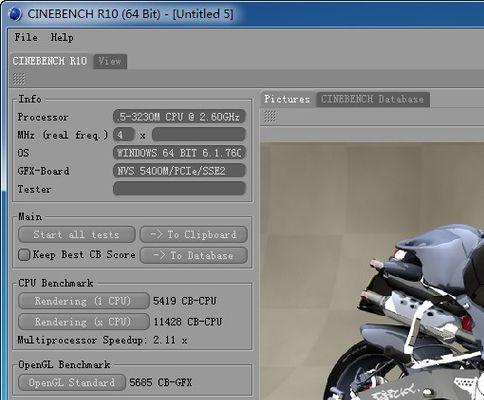Click the MHz core count field showing 4
Viewport: 484px width, 400px height.
click(124, 135)
